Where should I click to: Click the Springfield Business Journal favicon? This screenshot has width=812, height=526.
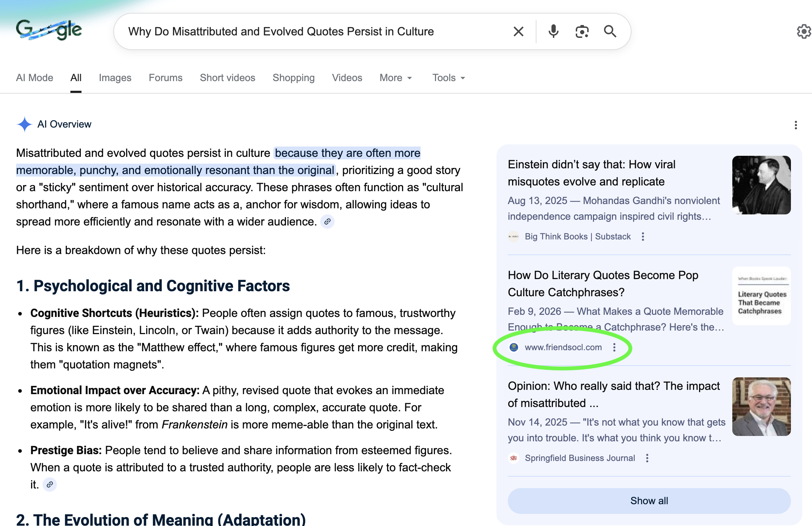(x=514, y=458)
